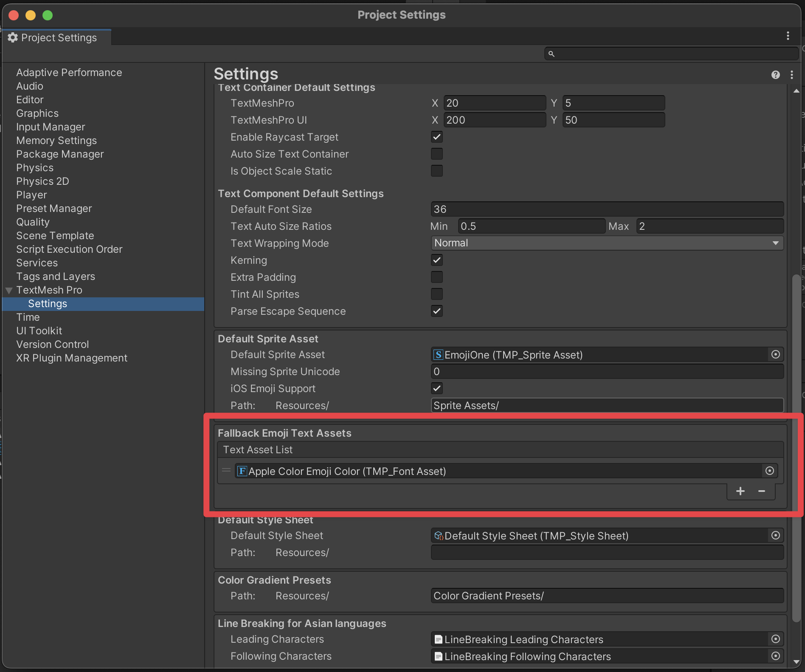Add a new fallback emoji text asset

[x=740, y=491]
